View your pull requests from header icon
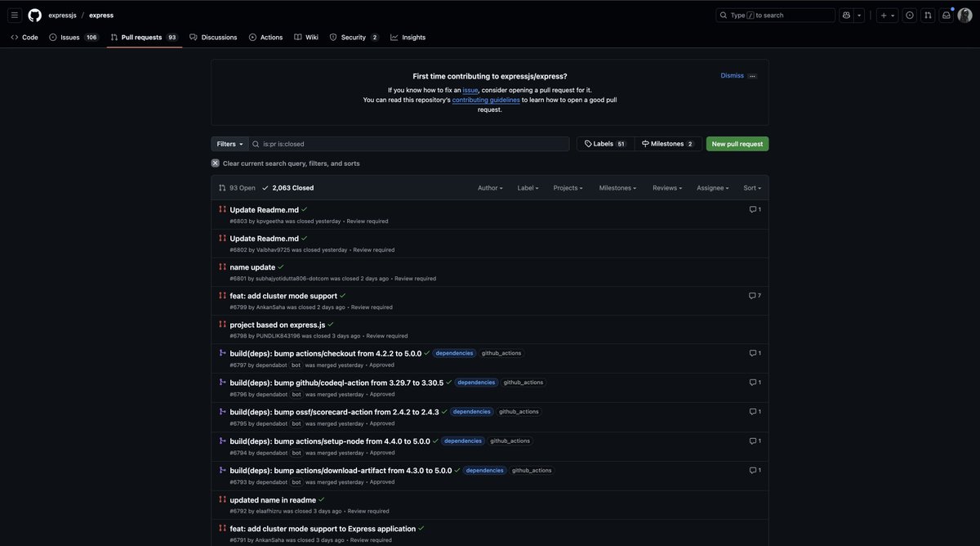 pos(928,15)
